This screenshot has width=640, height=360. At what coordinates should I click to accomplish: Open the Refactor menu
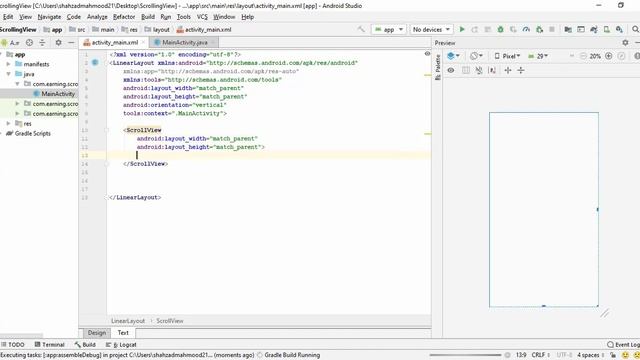tap(124, 17)
